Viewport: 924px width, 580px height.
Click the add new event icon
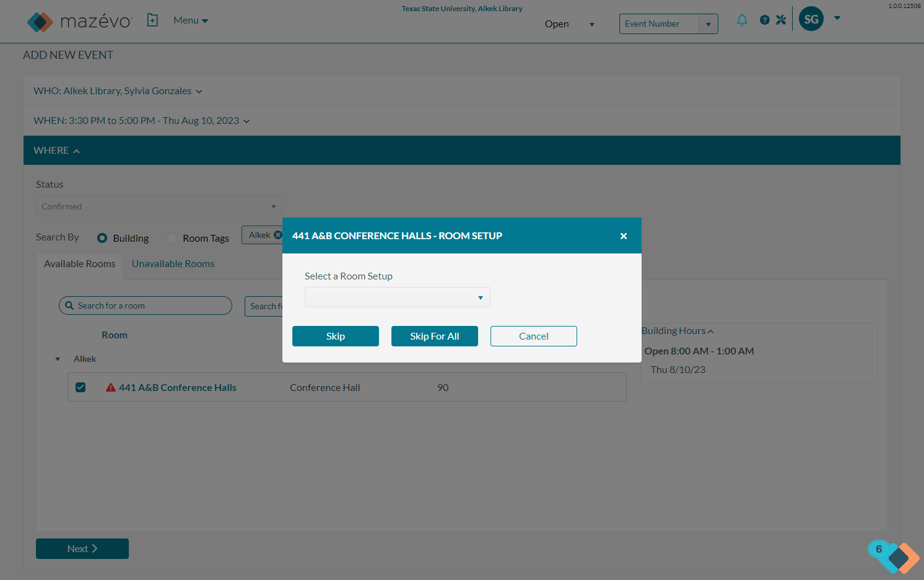[x=152, y=20]
